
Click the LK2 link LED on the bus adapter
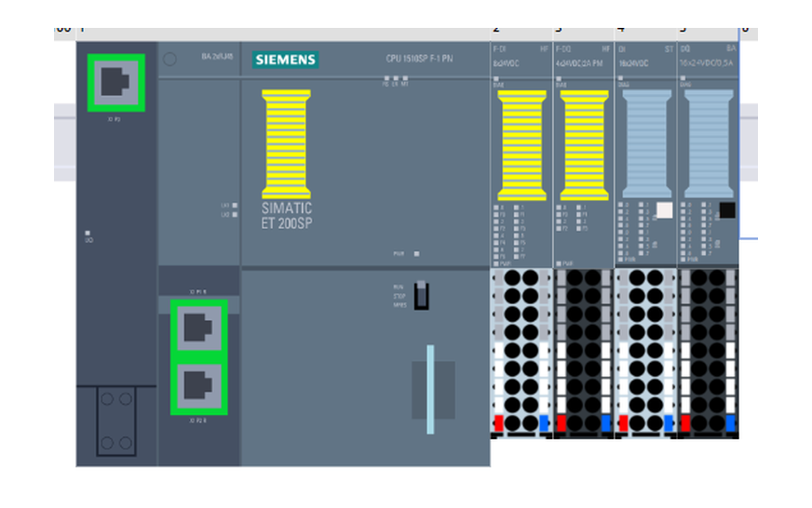(235, 214)
